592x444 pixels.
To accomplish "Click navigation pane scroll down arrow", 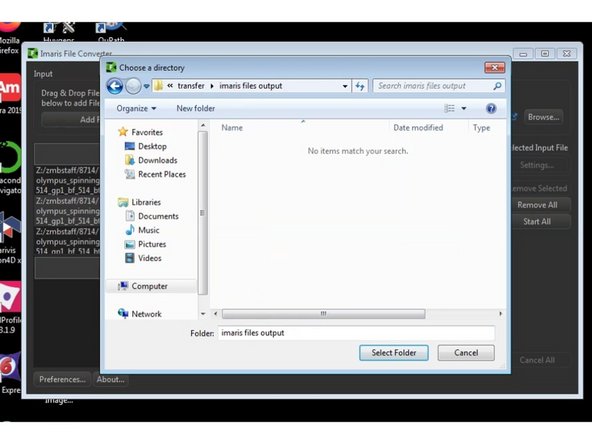I will coord(203,314).
